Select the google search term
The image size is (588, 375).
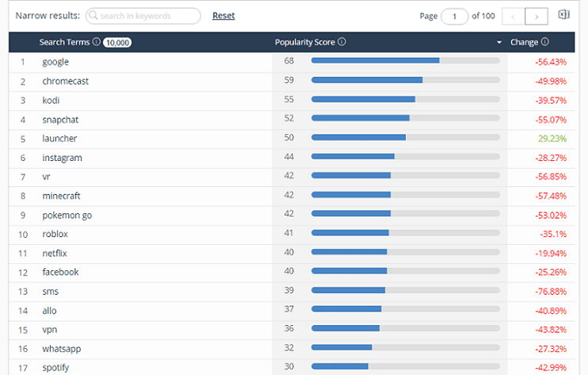click(55, 62)
